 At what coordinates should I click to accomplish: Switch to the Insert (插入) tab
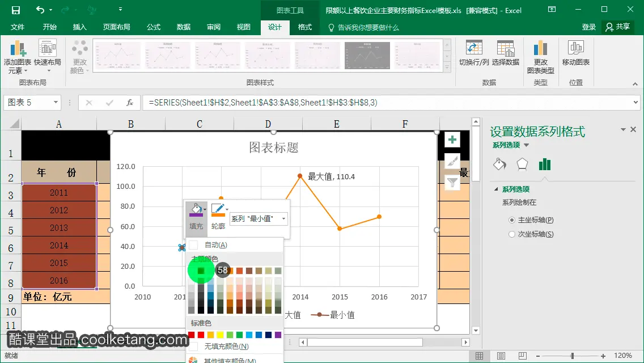(x=80, y=27)
